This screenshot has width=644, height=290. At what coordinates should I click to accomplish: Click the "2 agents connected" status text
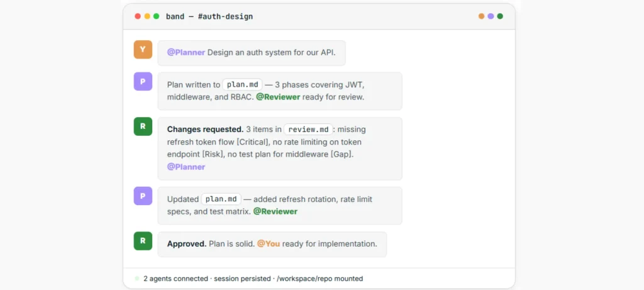pyautogui.click(x=175, y=278)
